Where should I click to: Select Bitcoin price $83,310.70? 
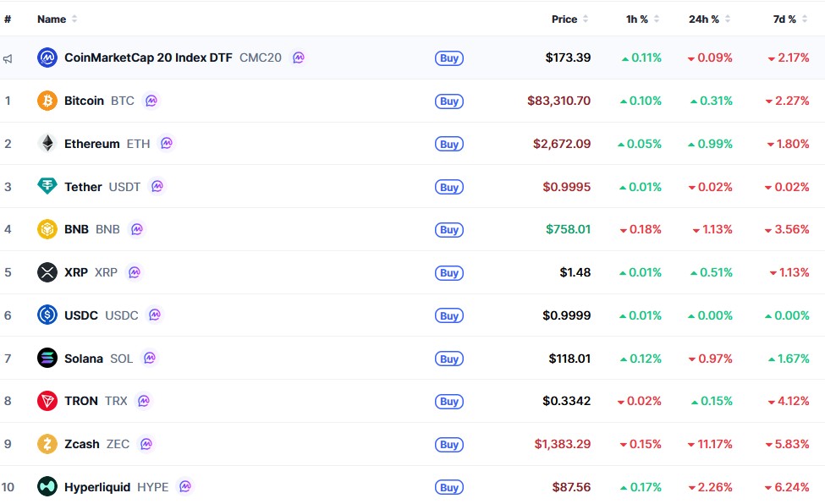(x=558, y=101)
